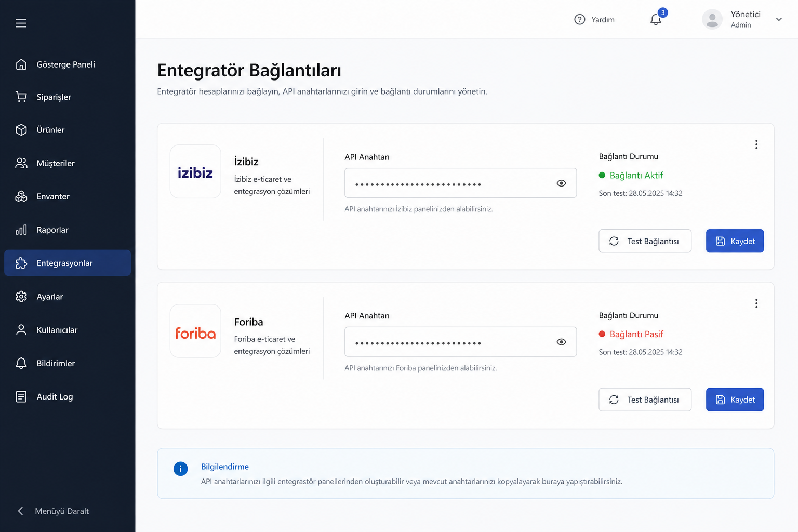The image size is (798, 532).
Task: Select Entegrasyonlar menu item
Action: [x=68, y=263]
